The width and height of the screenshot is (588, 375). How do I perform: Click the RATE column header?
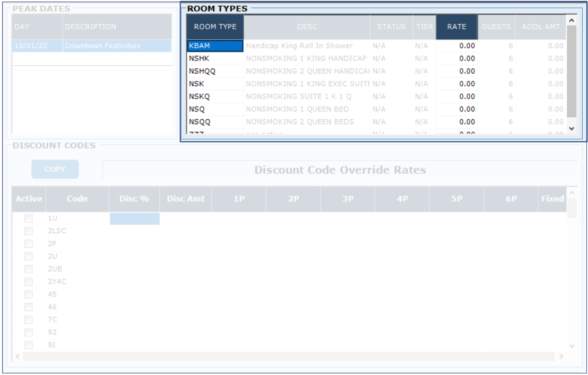(x=456, y=27)
